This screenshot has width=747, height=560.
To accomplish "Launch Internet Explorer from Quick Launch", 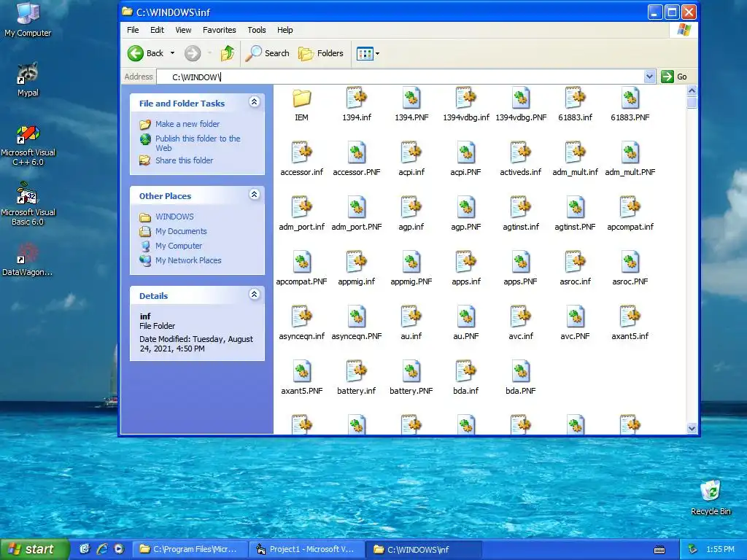I will [102, 549].
